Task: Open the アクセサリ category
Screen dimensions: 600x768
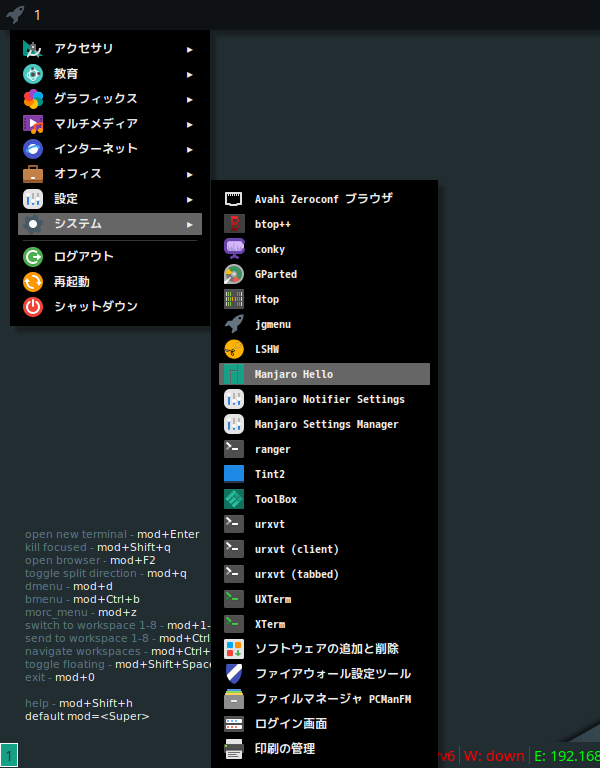Action: click(x=110, y=48)
